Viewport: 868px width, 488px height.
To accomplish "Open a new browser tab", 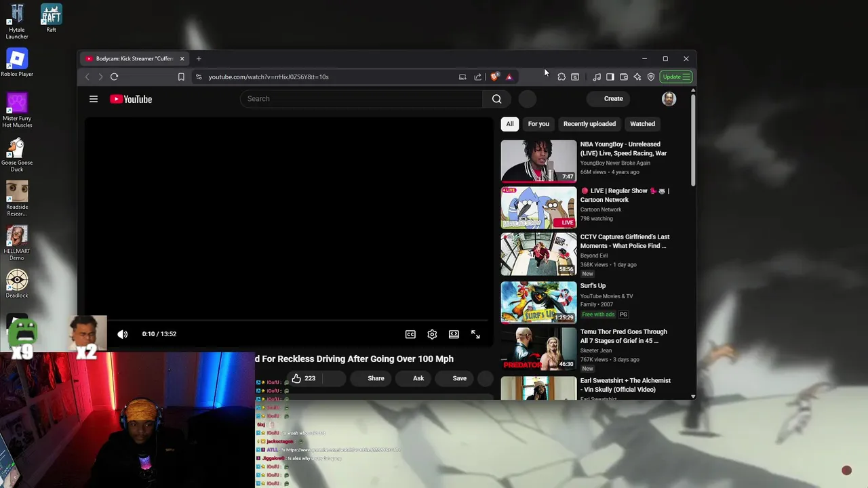I will point(199,59).
